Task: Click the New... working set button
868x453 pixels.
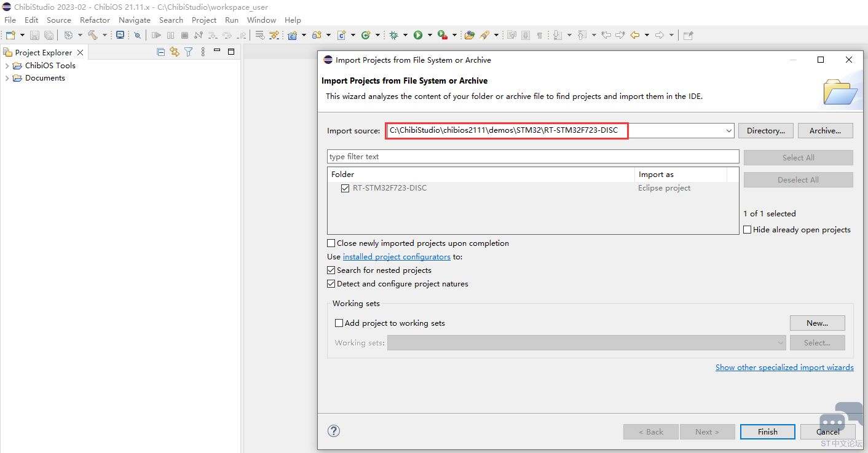Action: tap(818, 323)
